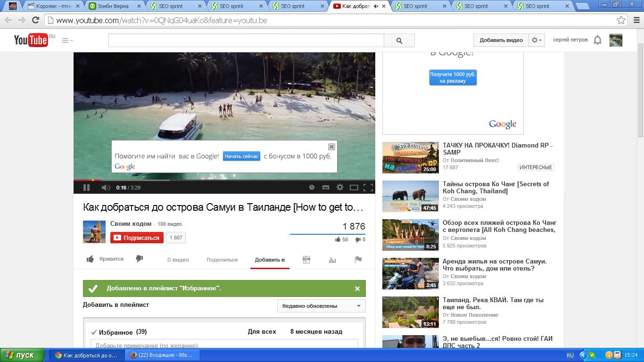Mute audio icon on YouTube browser tab
This screenshot has height=362, width=644.
pyautogui.click(x=376, y=6)
